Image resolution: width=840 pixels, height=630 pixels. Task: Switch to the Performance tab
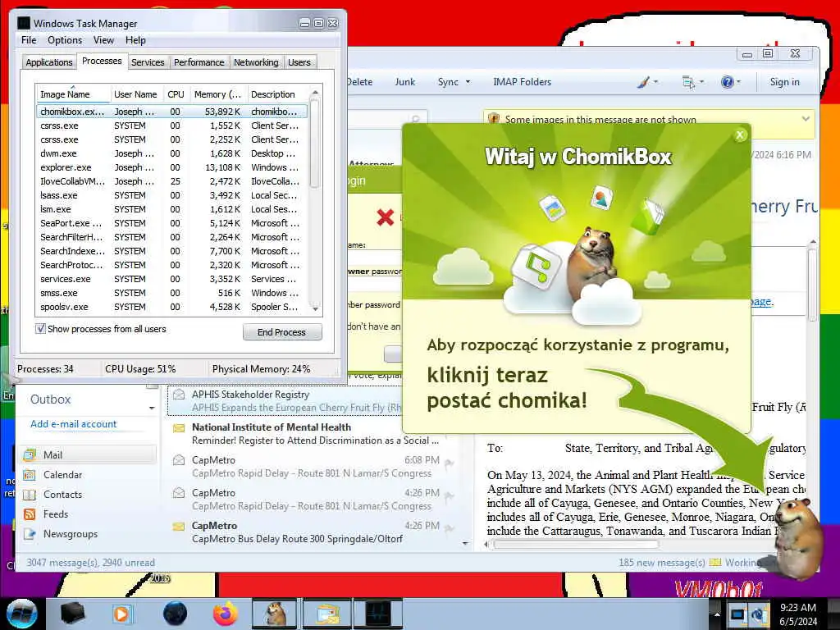coord(199,62)
